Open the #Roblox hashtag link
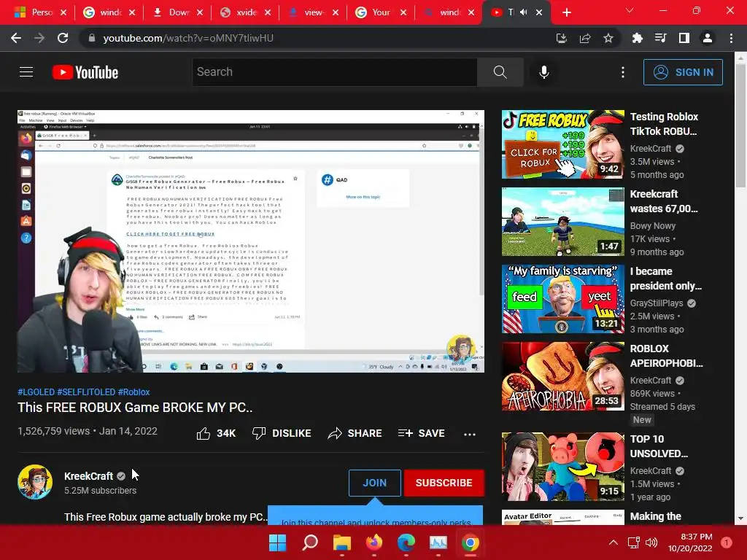This screenshot has height=560, width=747. (x=134, y=392)
